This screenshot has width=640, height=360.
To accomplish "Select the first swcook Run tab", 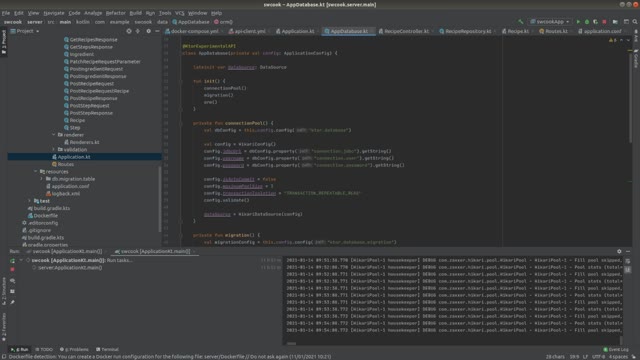I will coord(64,251).
